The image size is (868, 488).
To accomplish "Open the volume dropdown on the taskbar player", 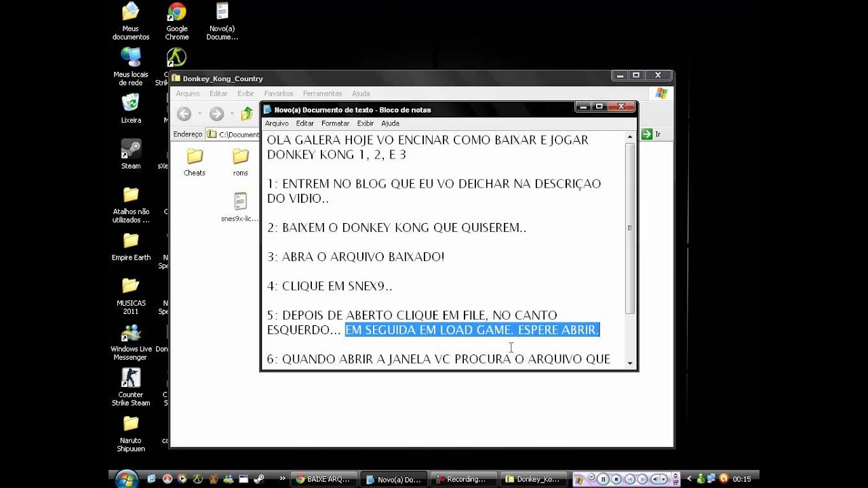I will tap(664, 479).
